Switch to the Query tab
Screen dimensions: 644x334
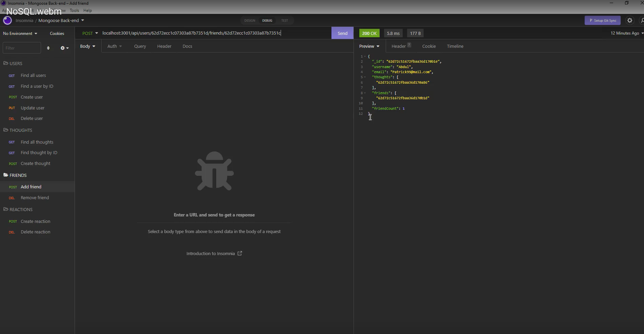tap(140, 46)
